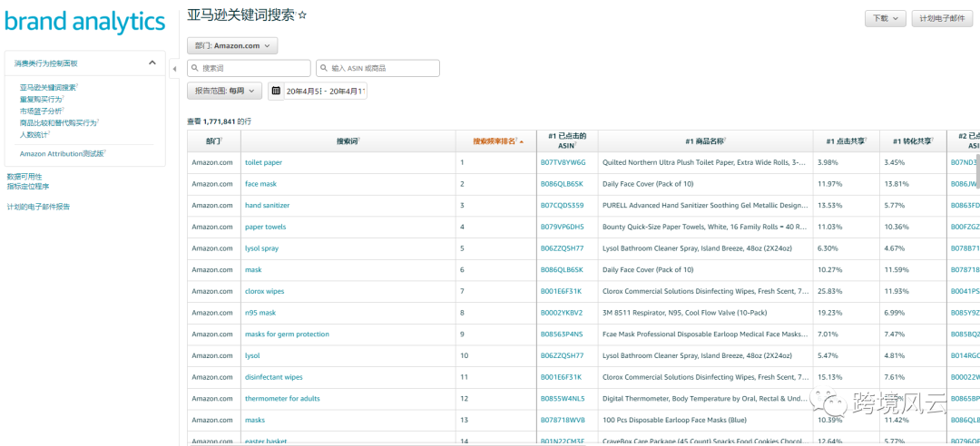Click ASIN B078718WVB in the masks row
Viewport: 980px width, 446px height.
[563, 420]
